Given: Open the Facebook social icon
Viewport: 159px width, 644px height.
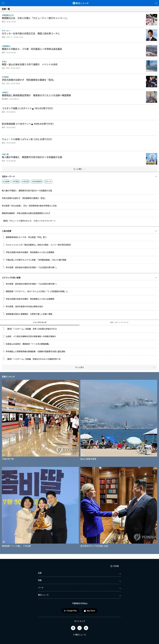Looking at the screenshot, I should [x=73, y=628].
